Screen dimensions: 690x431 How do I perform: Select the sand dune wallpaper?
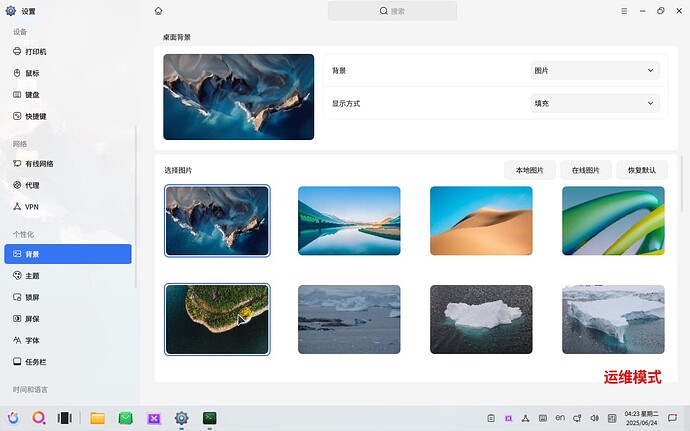click(x=481, y=221)
